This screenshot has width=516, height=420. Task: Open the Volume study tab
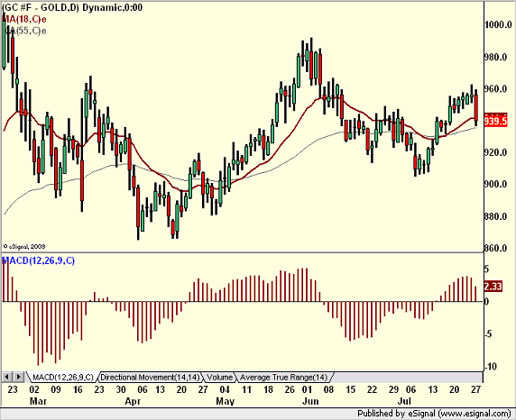point(220,377)
